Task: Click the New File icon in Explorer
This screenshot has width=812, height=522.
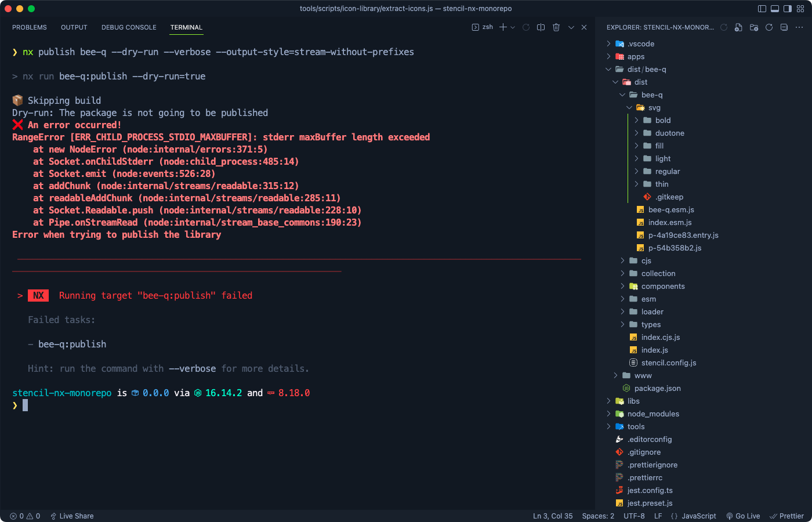Action: click(738, 27)
